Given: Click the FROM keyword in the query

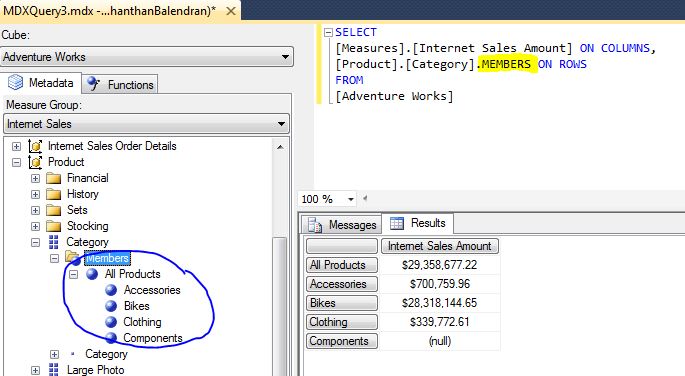Looking at the screenshot, I should pos(349,80).
